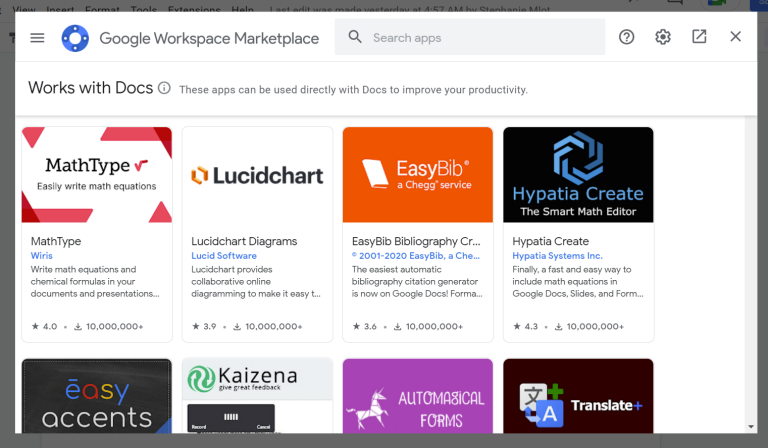This screenshot has width=768, height=448.
Task: Open the Translate+ app banner
Action: pos(578,396)
